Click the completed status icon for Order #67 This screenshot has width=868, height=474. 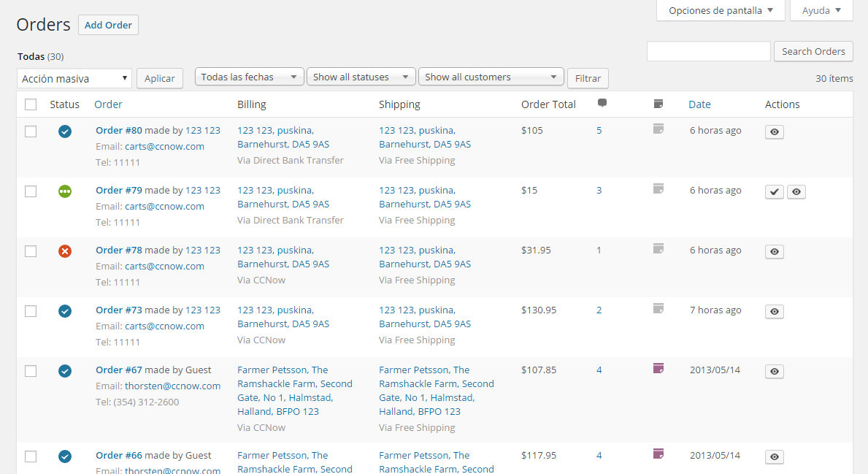[65, 370]
